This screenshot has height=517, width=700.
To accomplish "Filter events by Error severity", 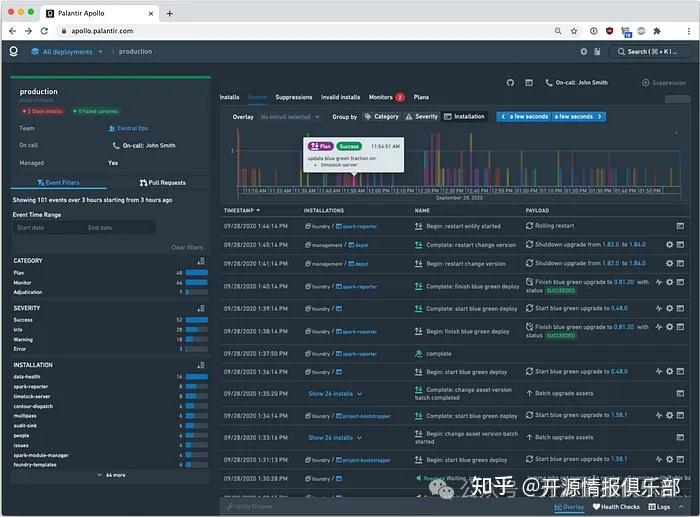I will [x=110, y=349].
